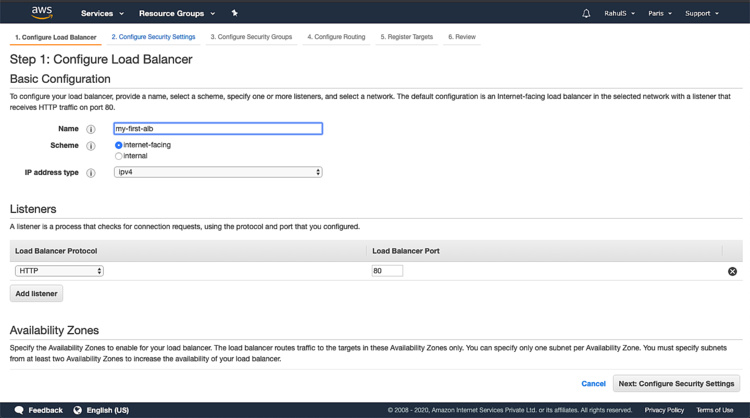Select the internet-facing scheme radio button
Image resolution: width=750 pixels, height=418 pixels.
pos(119,145)
